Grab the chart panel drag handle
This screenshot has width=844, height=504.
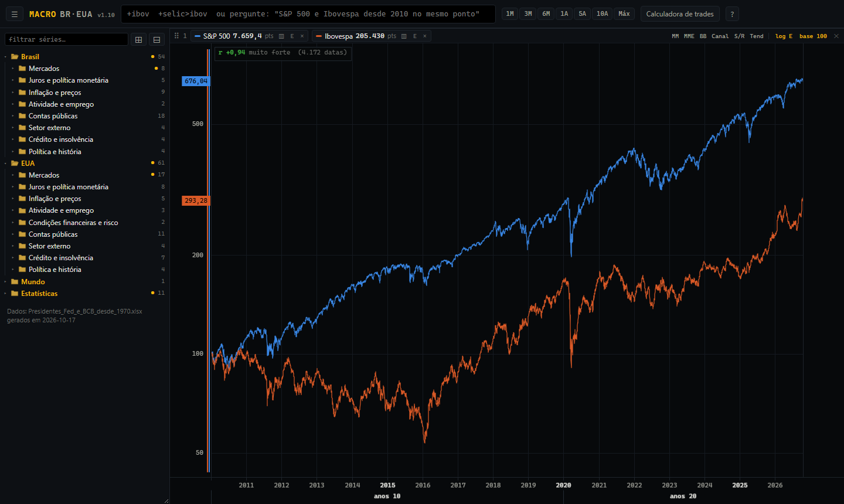(x=176, y=36)
